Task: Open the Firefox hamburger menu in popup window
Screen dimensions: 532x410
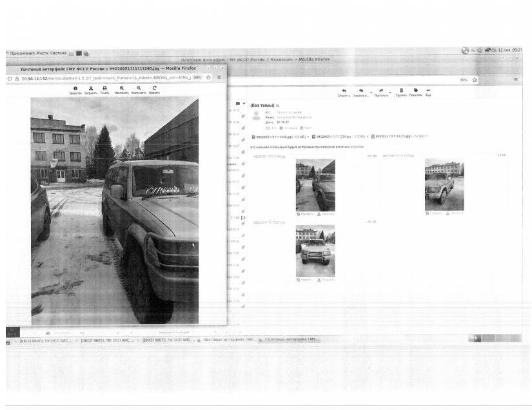Action: [x=219, y=77]
